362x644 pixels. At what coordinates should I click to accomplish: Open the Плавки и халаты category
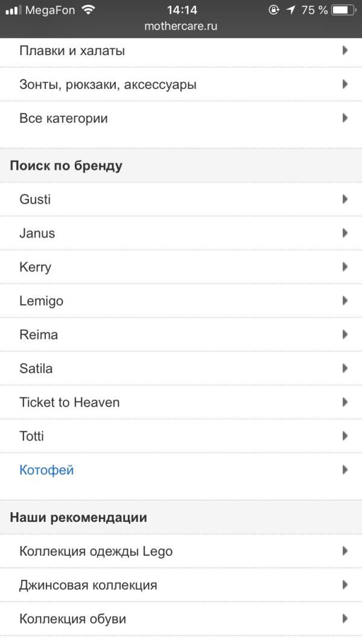click(x=72, y=51)
